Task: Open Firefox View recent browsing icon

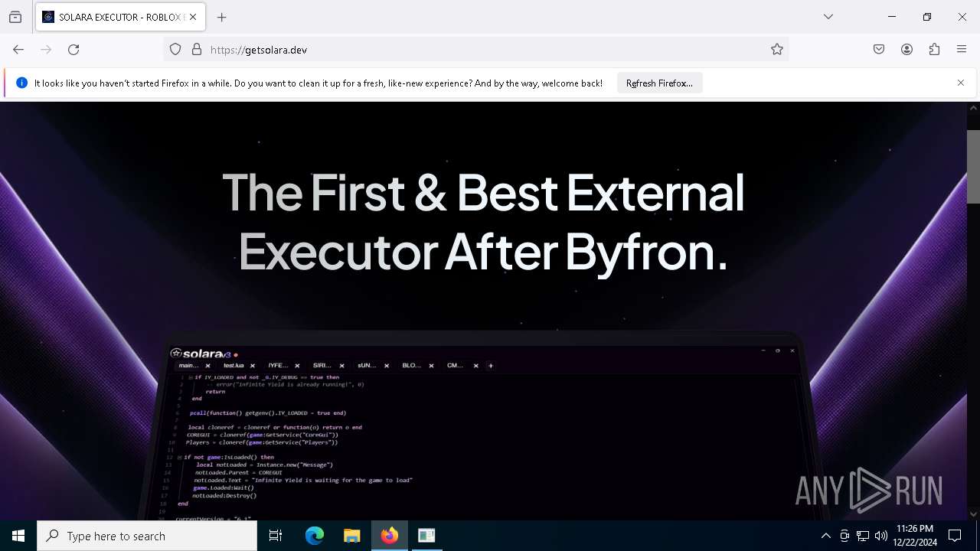Action: (15, 17)
